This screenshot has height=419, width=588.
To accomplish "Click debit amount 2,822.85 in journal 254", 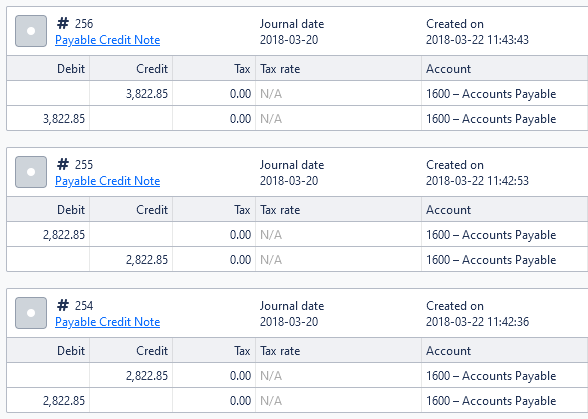I will (64, 401).
